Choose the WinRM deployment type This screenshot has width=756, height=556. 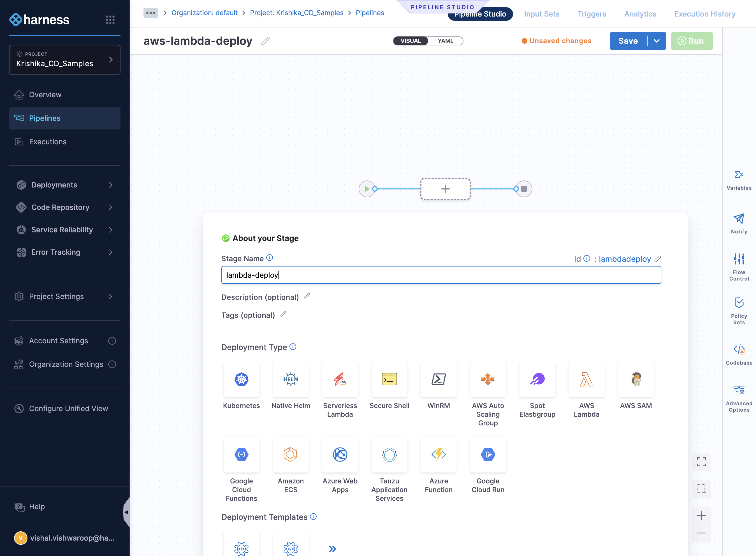(x=439, y=379)
